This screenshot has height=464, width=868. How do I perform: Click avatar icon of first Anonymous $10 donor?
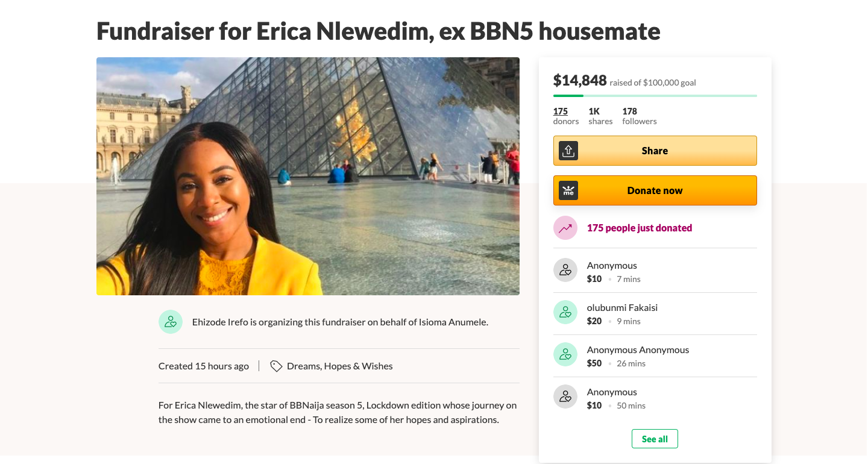pos(565,270)
